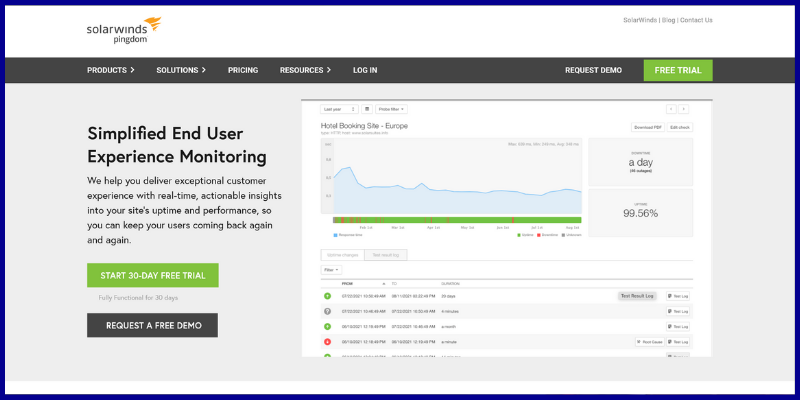Open Test Log for a minute row
Viewport: 800px width, 400px height.
point(678,342)
